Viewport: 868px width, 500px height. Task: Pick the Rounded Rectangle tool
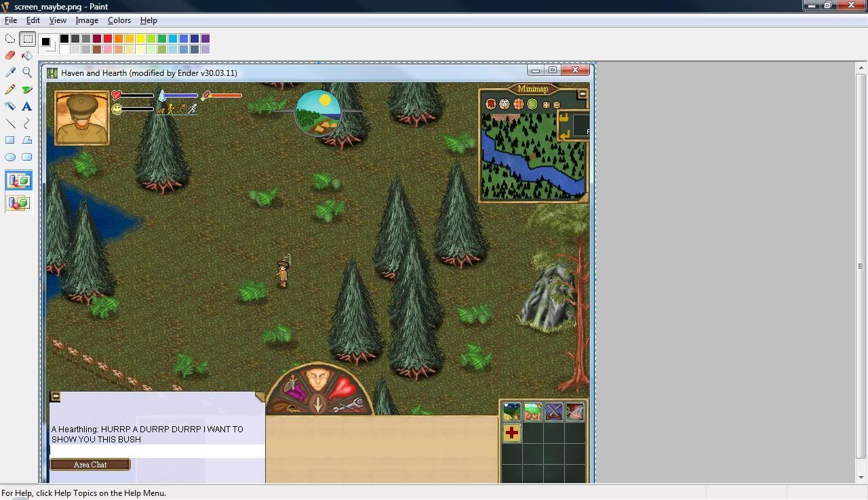pos(27,157)
